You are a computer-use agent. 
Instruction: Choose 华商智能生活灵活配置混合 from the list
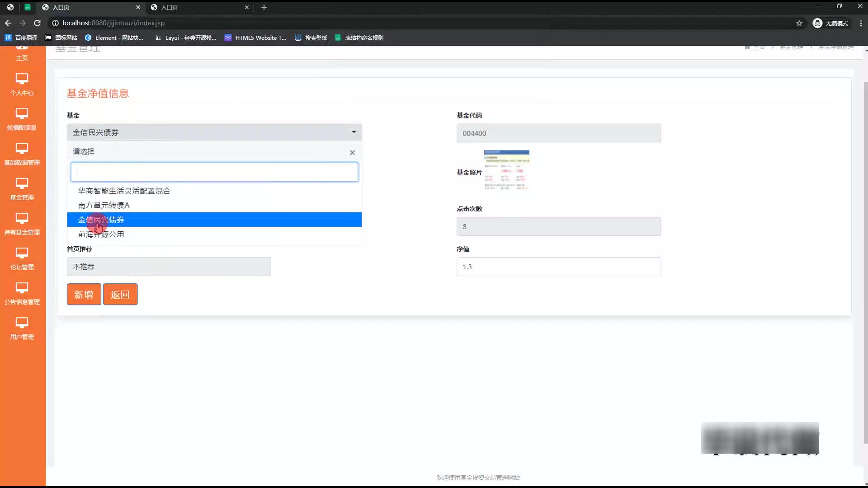[x=124, y=191]
